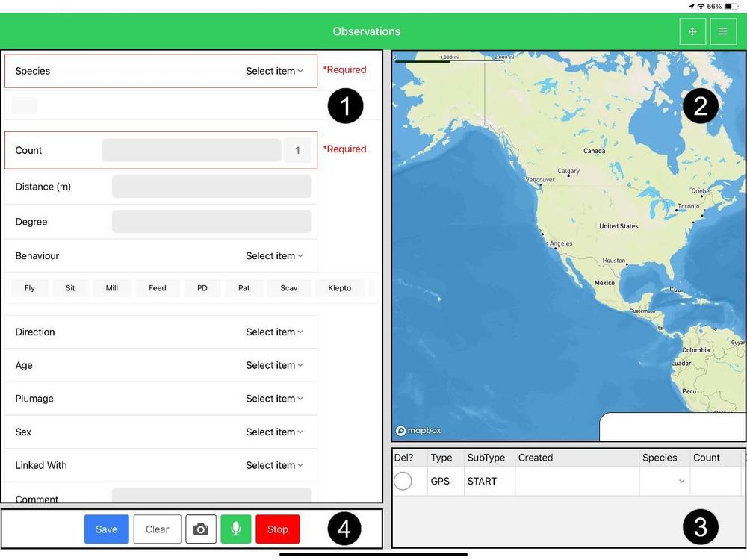
Task: Click the mapbox logo on map
Action: (x=418, y=431)
